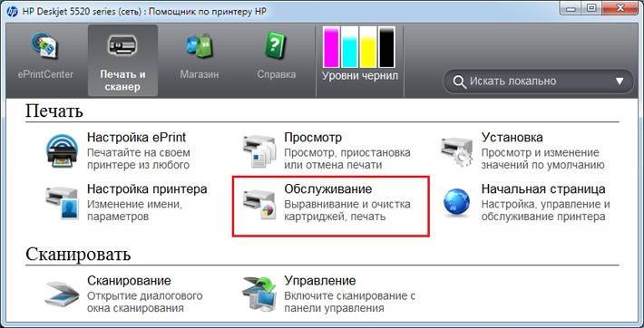Click the Справка label text

pyautogui.click(x=277, y=74)
